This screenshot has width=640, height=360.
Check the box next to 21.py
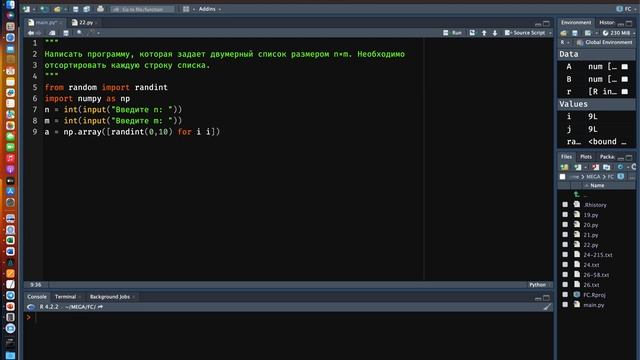point(565,235)
